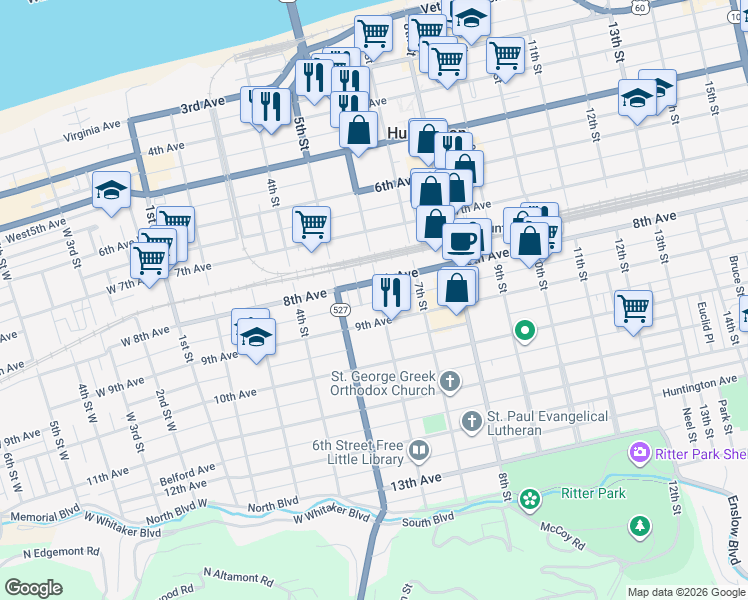748x600 pixels.
Task: Open the 6th Street Free Little Library pin
Action: [419, 451]
